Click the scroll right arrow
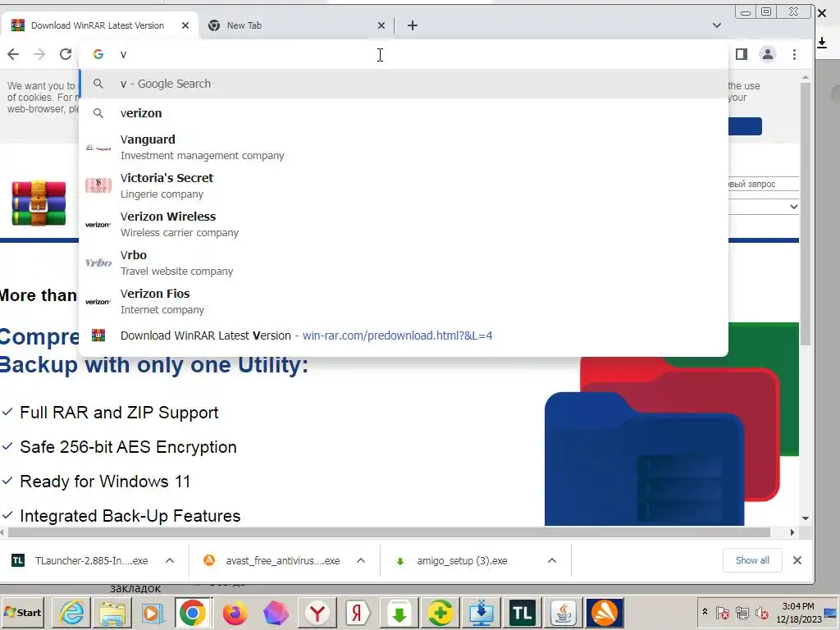 [792, 532]
